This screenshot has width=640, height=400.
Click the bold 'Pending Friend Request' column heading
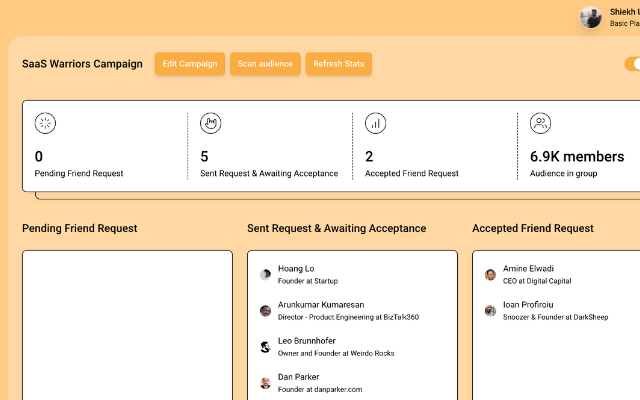(x=80, y=229)
